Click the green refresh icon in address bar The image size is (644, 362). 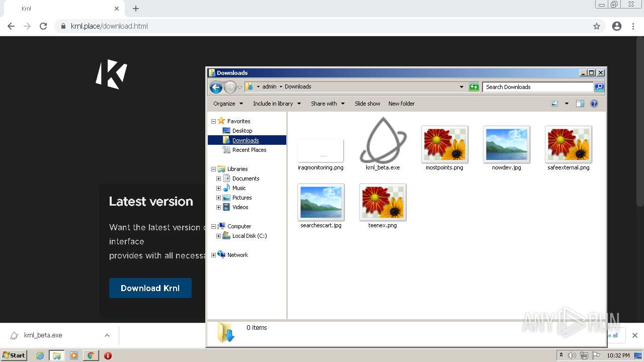474,87
